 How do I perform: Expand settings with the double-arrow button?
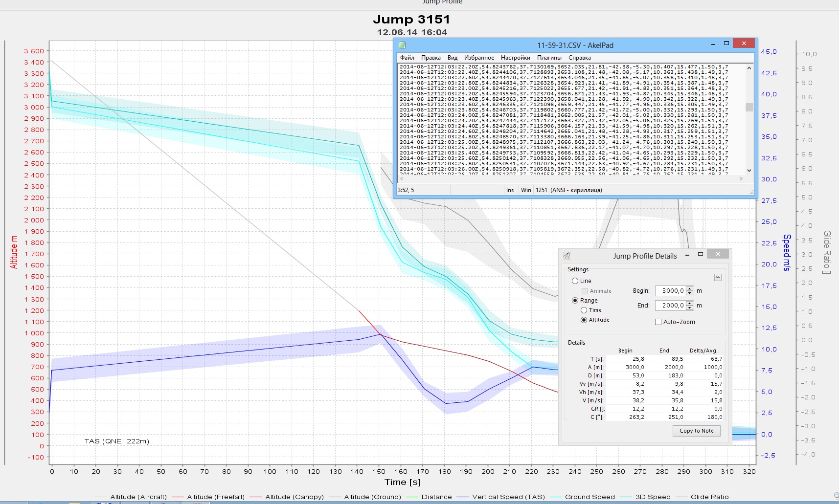click(718, 278)
